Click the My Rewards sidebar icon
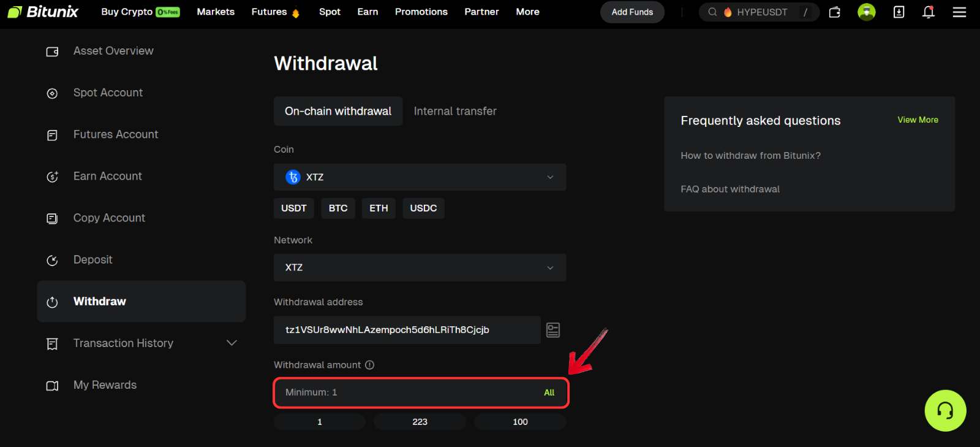Viewport: 980px width, 447px height. [53, 386]
